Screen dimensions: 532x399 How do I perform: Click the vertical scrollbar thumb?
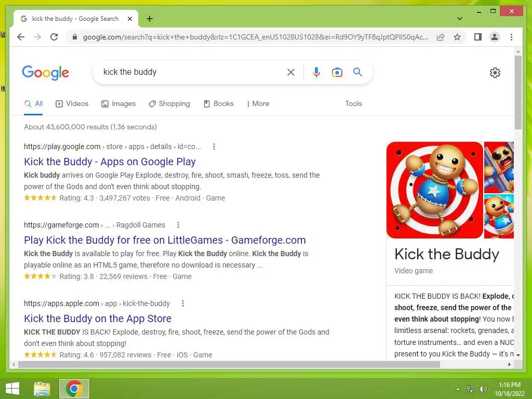tap(518, 92)
